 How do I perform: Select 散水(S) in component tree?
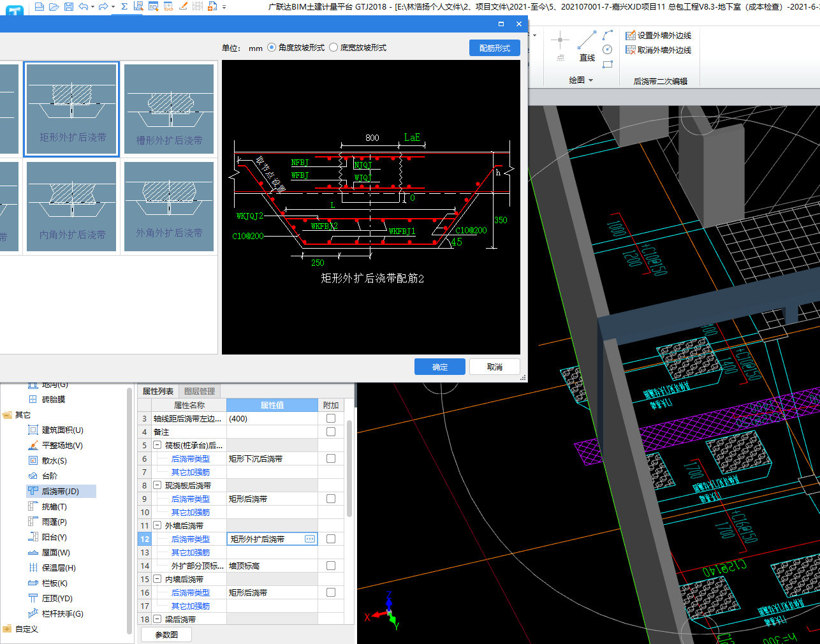48,461
